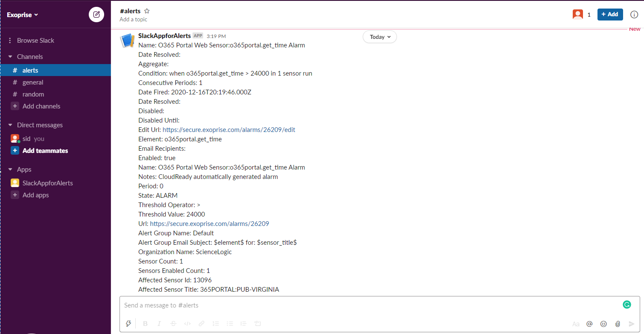This screenshot has height=334, width=644.
Task: Toggle bold formatting in composer
Action: (145, 324)
